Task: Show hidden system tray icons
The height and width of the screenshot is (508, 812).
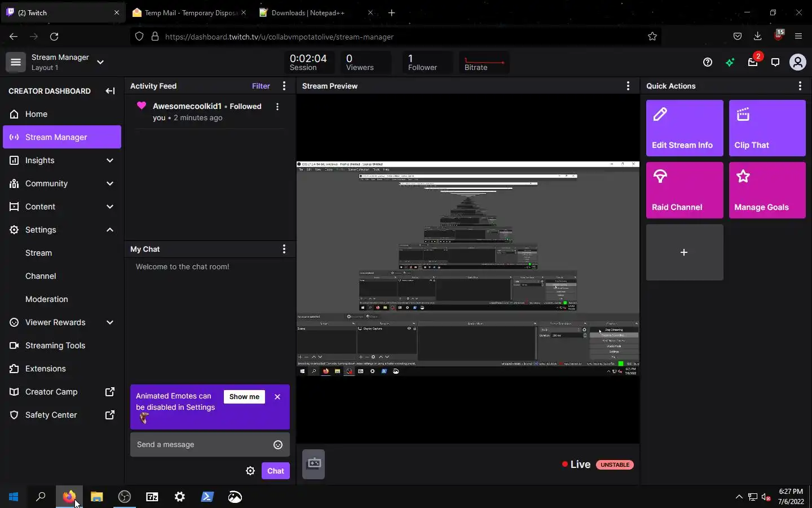Action: click(739, 497)
